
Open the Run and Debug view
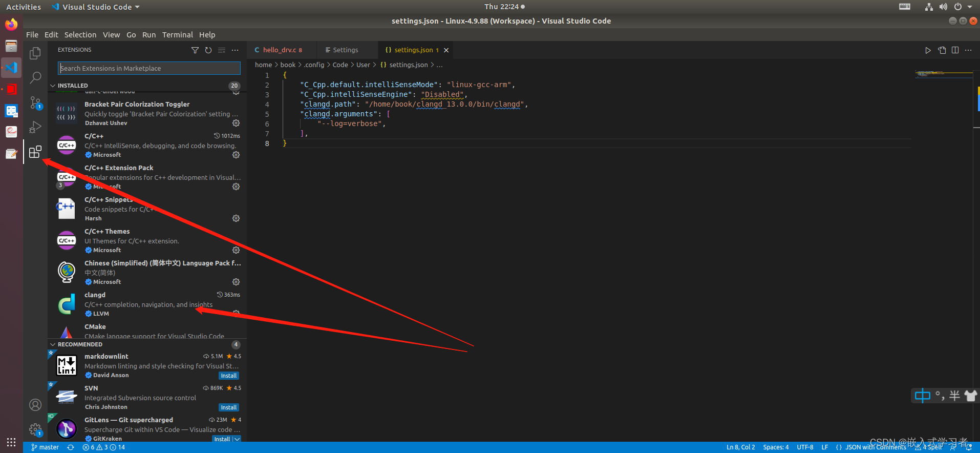pyautogui.click(x=35, y=127)
